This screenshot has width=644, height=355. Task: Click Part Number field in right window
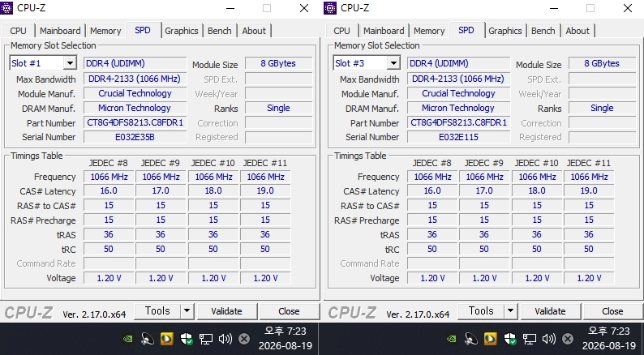[459, 122]
